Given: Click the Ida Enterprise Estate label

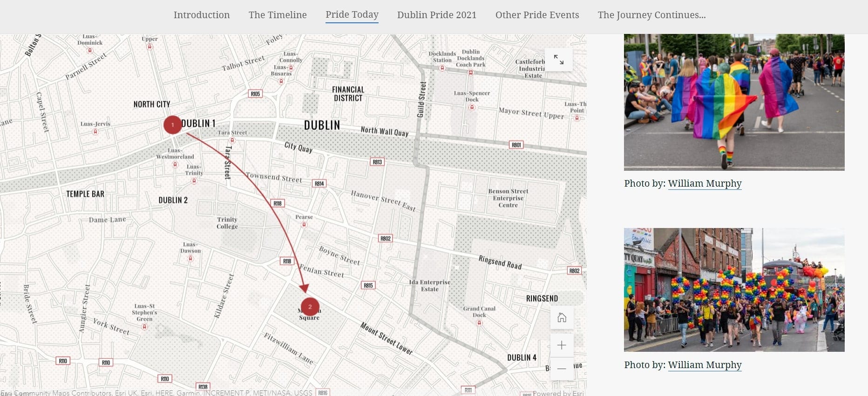Looking at the screenshot, I should click(430, 285).
